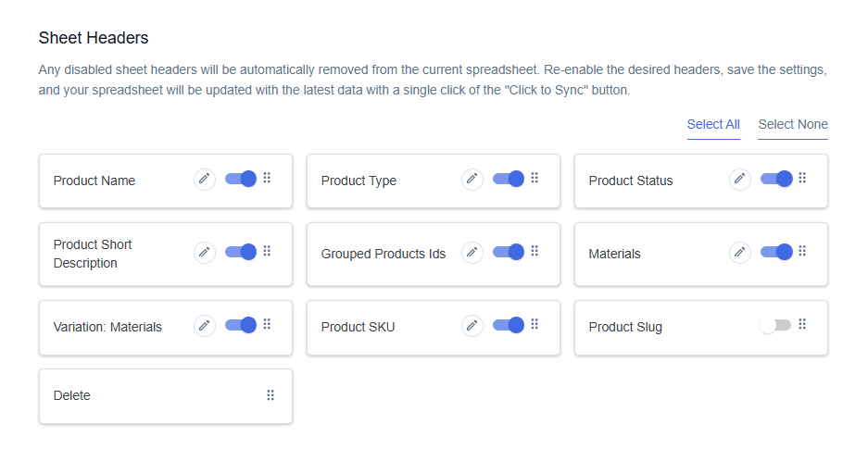Click pencil icon beside Grouped Products Ids
The image size is (868, 449).
[x=472, y=253]
